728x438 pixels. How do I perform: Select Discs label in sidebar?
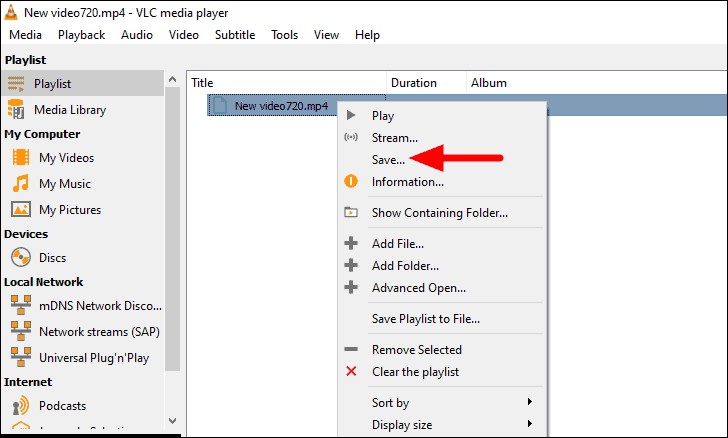pyautogui.click(x=52, y=258)
